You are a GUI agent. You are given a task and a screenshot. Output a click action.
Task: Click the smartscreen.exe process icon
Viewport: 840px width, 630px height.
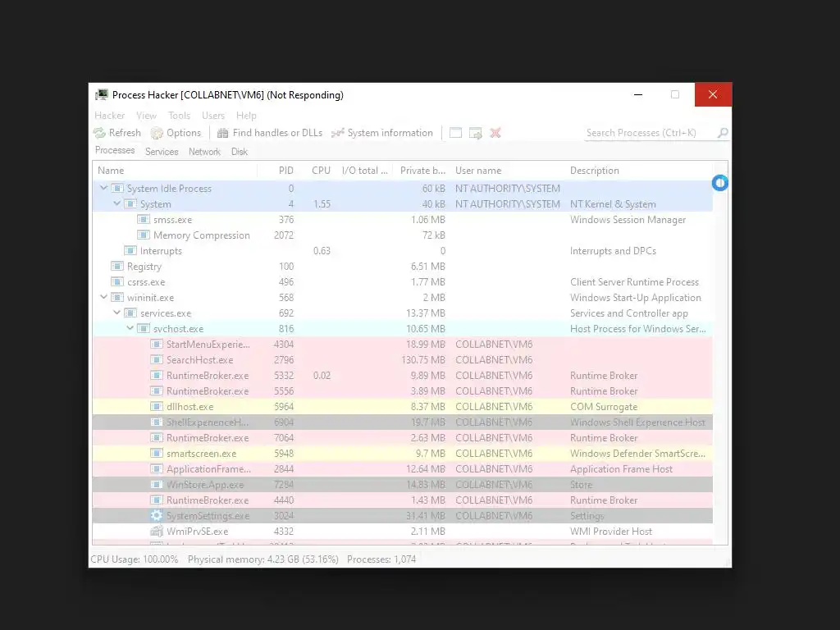[x=157, y=453]
